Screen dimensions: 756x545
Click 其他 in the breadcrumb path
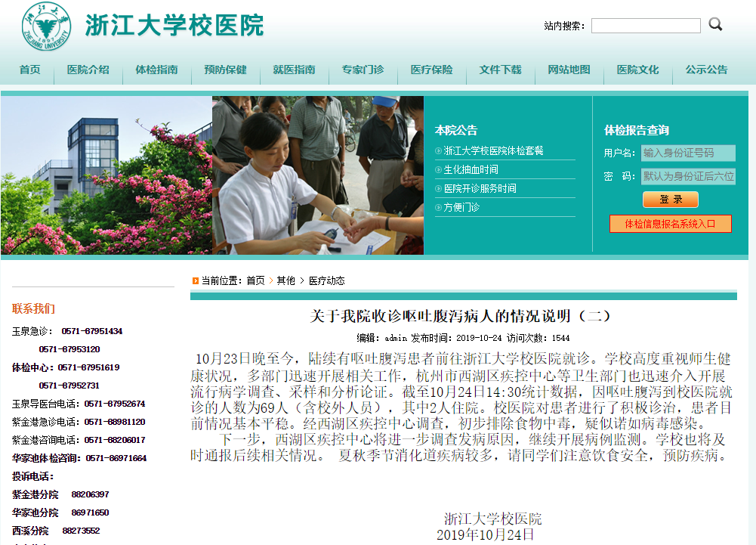[285, 280]
